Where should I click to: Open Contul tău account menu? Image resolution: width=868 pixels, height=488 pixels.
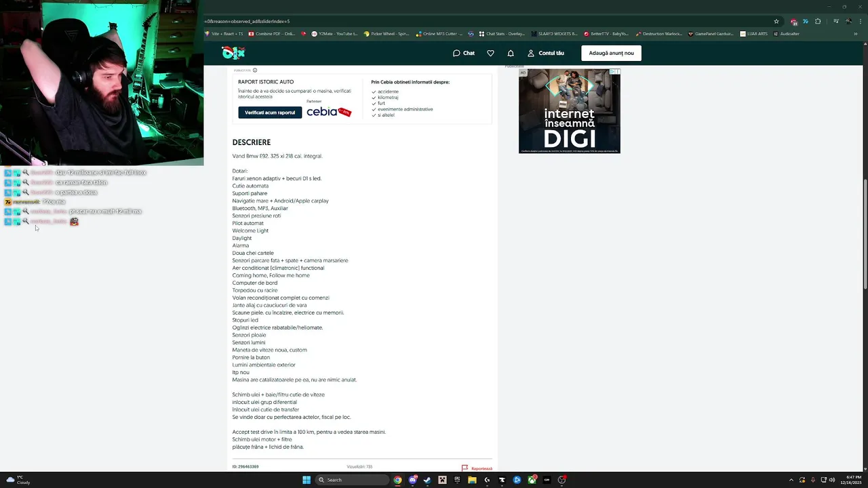pos(546,53)
